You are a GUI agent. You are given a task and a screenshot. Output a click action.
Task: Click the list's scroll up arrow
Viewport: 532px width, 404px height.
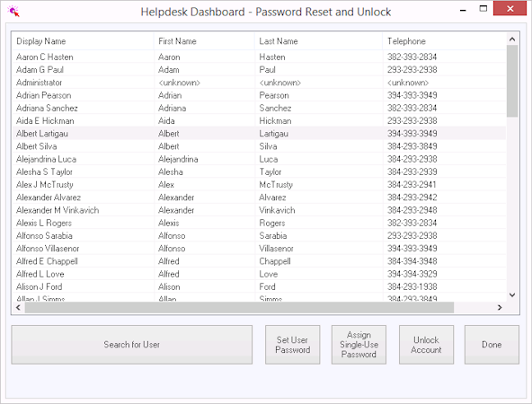512,40
